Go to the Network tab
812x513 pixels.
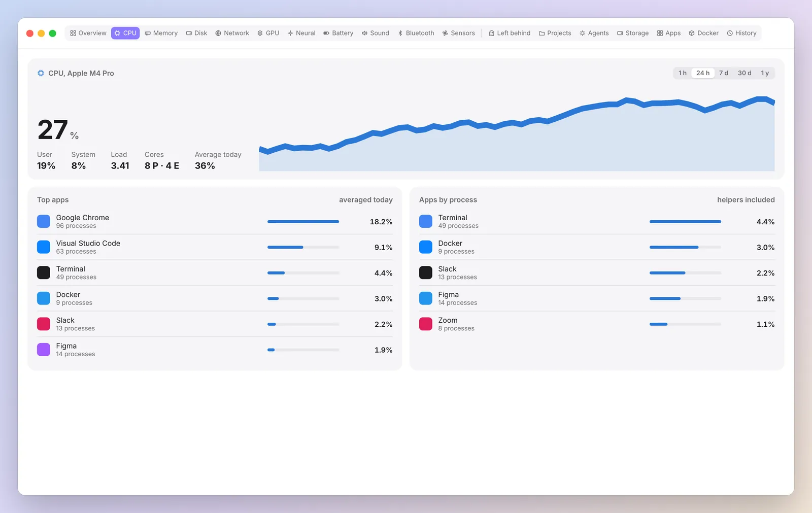pos(232,33)
